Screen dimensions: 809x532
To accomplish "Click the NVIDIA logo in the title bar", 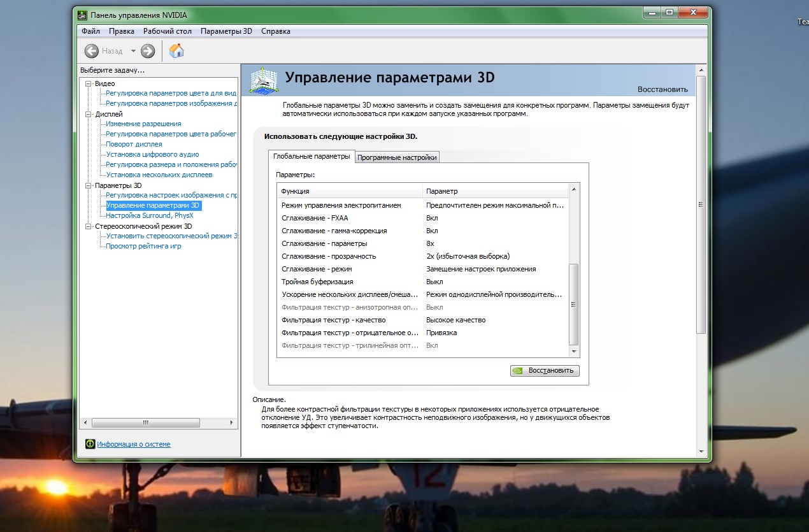I will pos(83,15).
